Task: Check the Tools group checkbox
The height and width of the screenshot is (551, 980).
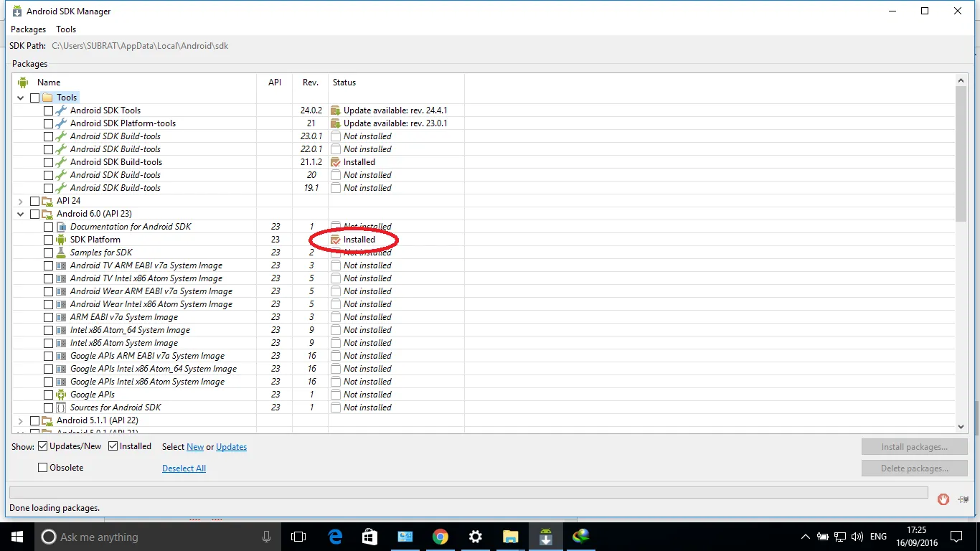Action: pos(35,98)
